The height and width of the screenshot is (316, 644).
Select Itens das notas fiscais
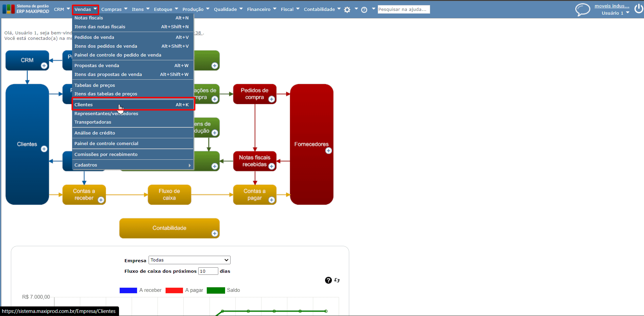(133, 27)
